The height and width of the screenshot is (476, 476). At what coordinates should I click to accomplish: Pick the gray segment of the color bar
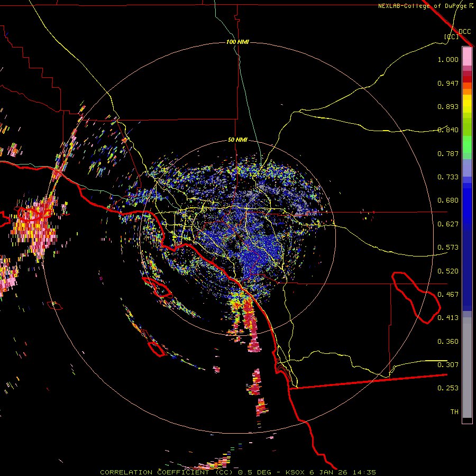pyautogui.click(x=467, y=368)
